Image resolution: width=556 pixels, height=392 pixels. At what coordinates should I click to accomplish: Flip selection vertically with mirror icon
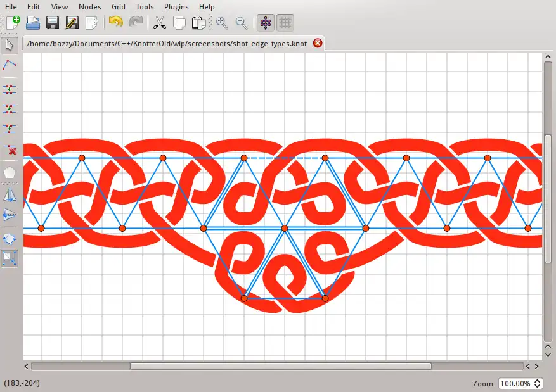coord(10,215)
